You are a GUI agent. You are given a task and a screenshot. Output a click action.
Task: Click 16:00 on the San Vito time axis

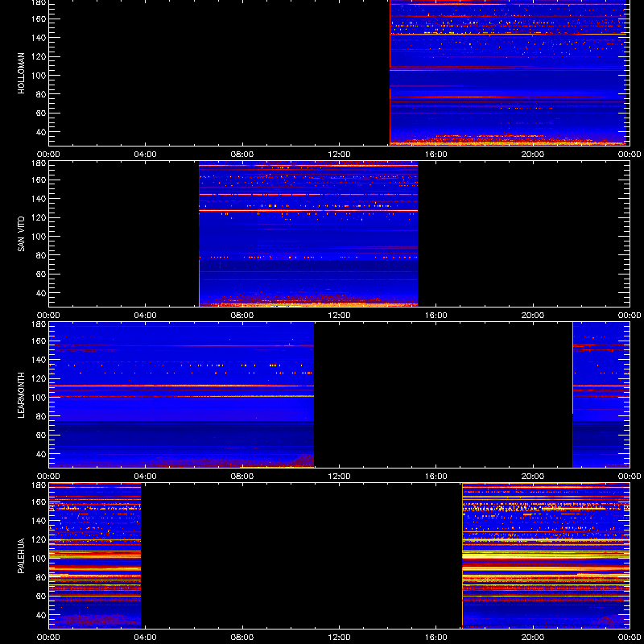point(436,316)
